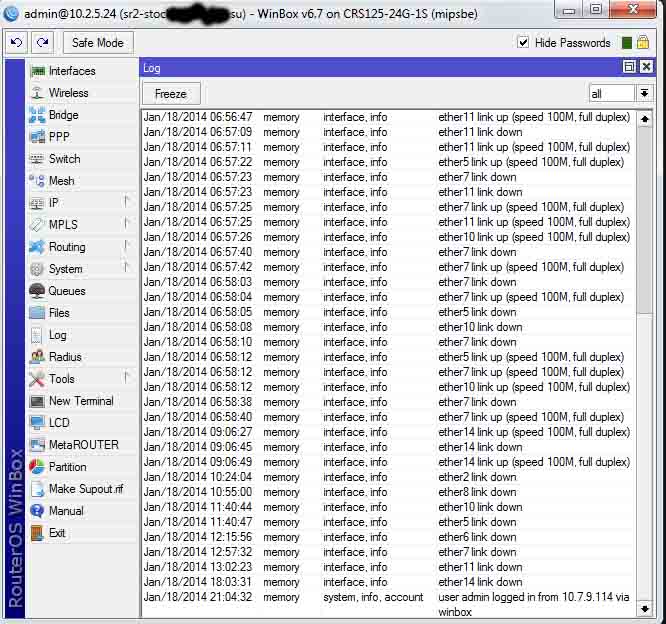Open the Partition pie icon
666x624 pixels.
(37, 466)
